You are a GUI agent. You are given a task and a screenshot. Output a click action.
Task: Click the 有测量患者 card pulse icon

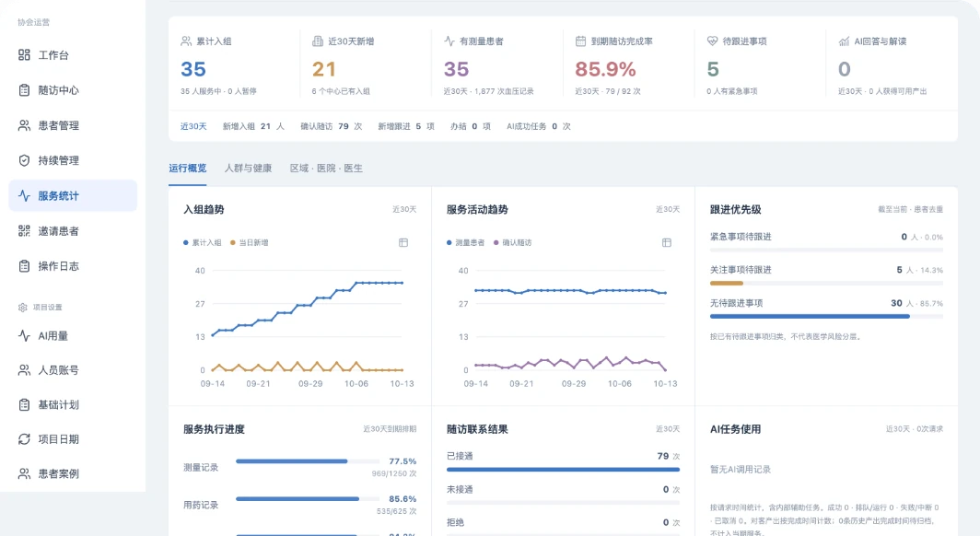point(449,41)
